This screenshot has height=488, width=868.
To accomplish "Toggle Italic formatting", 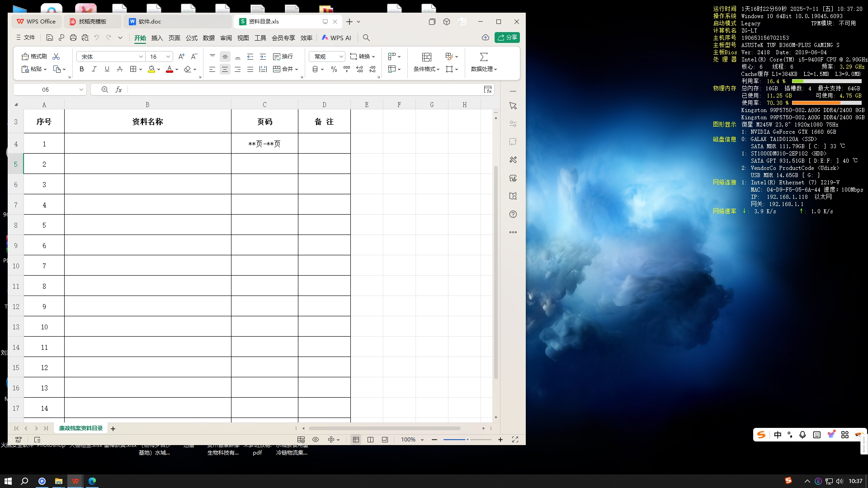I will tap(94, 69).
